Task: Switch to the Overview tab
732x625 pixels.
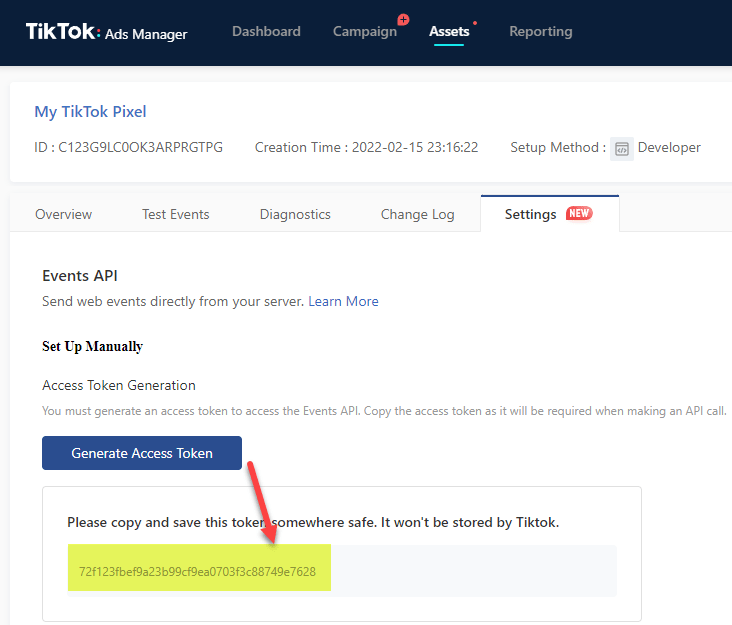Action: 63,214
